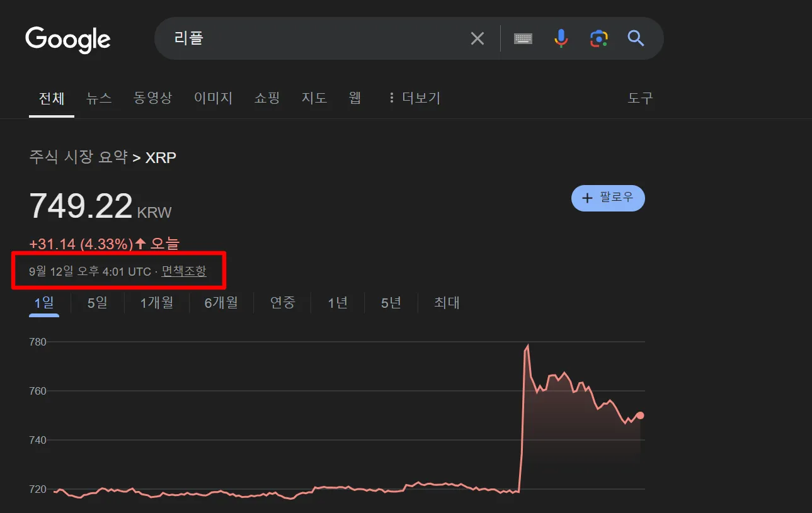The height and width of the screenshot is (513, 812).
Task: Click the 760 y-axis label
Action: [x=38, y=391]
